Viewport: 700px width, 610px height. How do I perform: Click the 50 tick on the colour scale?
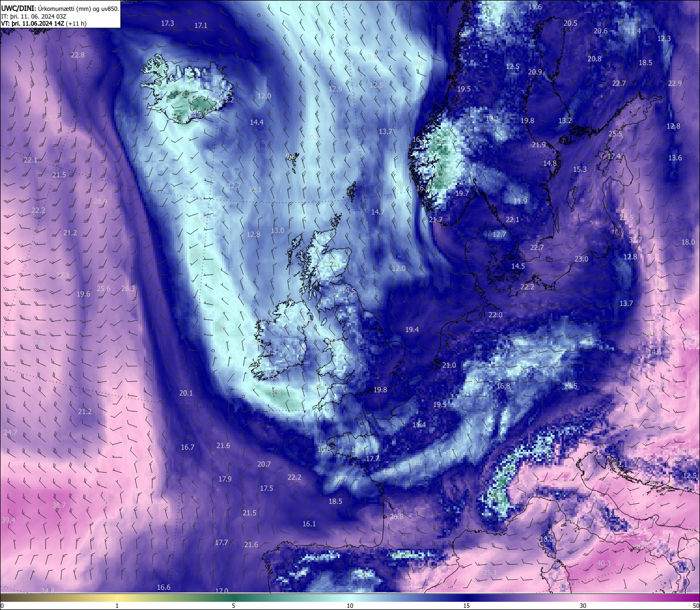pyautogui.click(x=696, y=606)
